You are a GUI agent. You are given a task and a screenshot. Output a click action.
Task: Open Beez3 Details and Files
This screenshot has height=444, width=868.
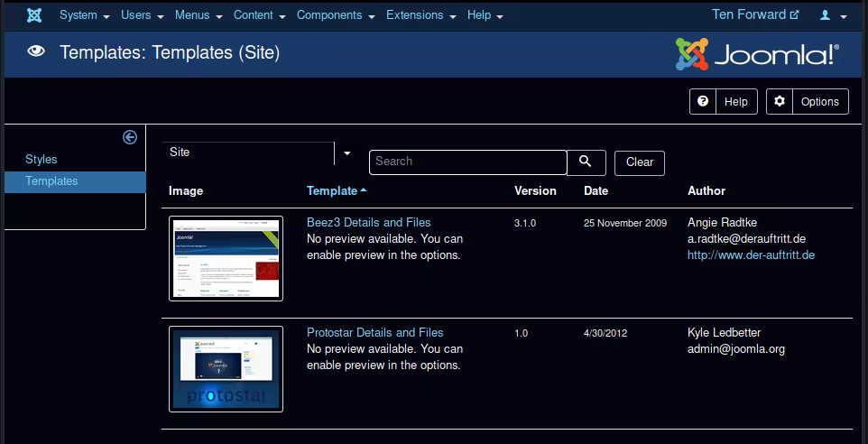coord(368,223)
